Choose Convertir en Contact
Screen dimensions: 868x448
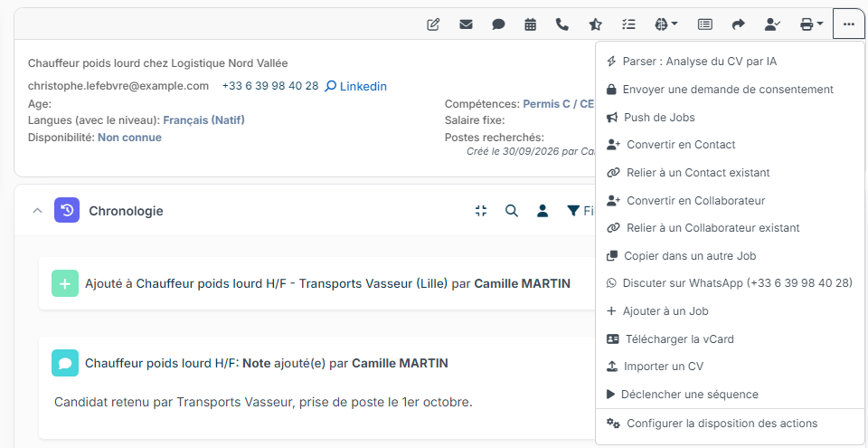[731, 145]
